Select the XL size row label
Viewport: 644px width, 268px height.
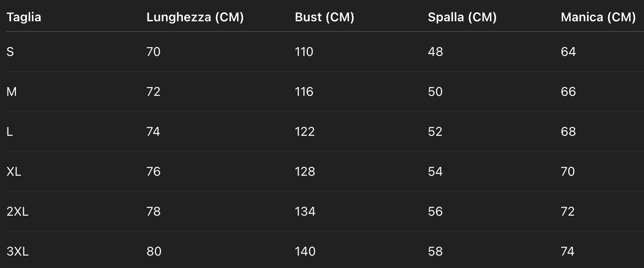tap(14, 172)
